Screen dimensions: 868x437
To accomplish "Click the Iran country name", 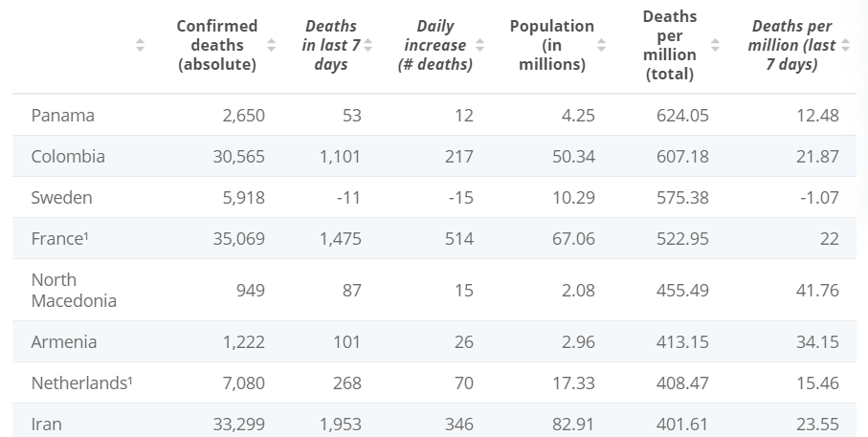I will (46, 424).
